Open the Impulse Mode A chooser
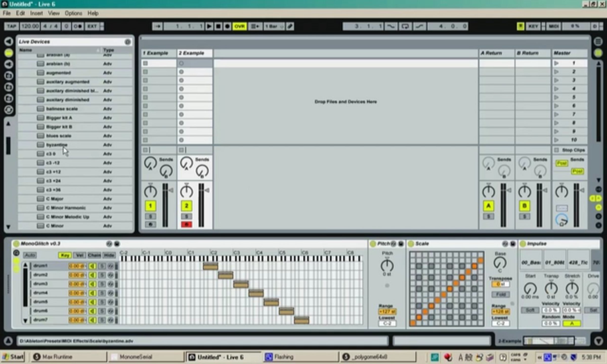Viewport: 607px width, 364px height. pyautogui.click(x=572, y=324)
